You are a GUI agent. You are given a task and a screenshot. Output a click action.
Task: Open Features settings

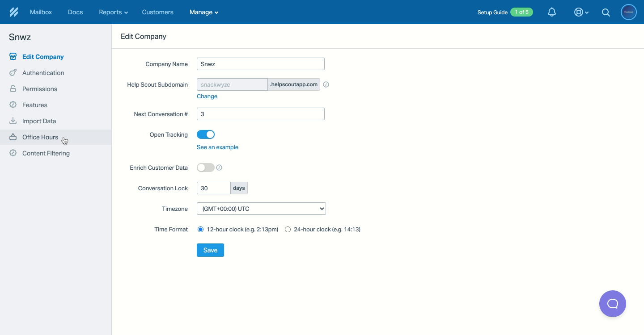35,105
